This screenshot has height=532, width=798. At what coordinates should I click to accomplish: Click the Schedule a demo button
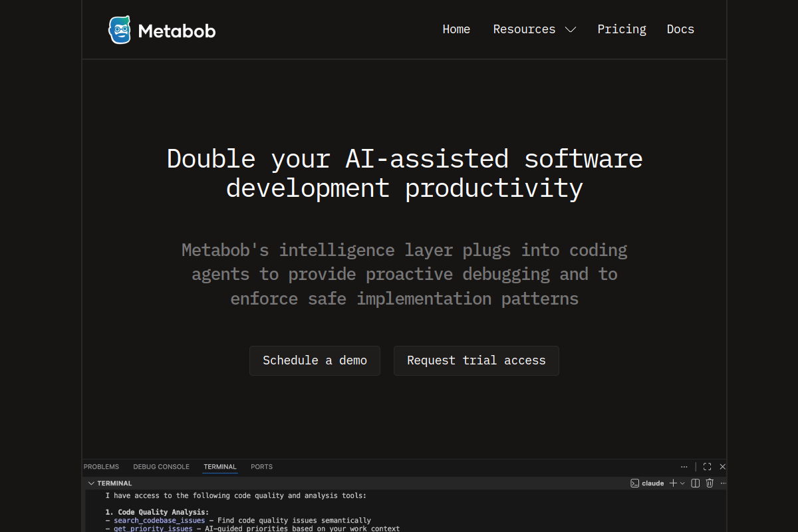click(x=315, y=360)
